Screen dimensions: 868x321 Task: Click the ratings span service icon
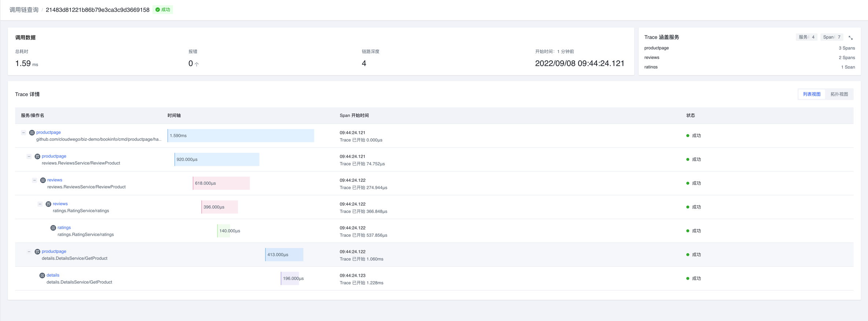(x=53, y=228)
